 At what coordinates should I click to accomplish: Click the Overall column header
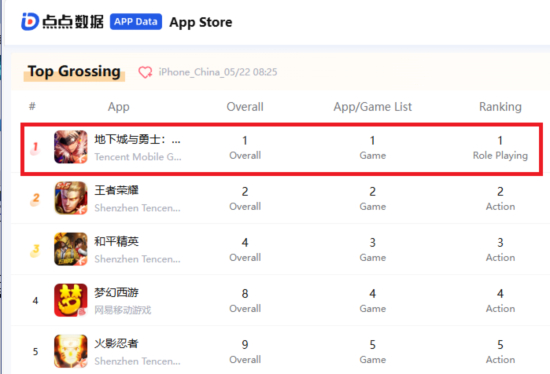click(x=245, y=107)
